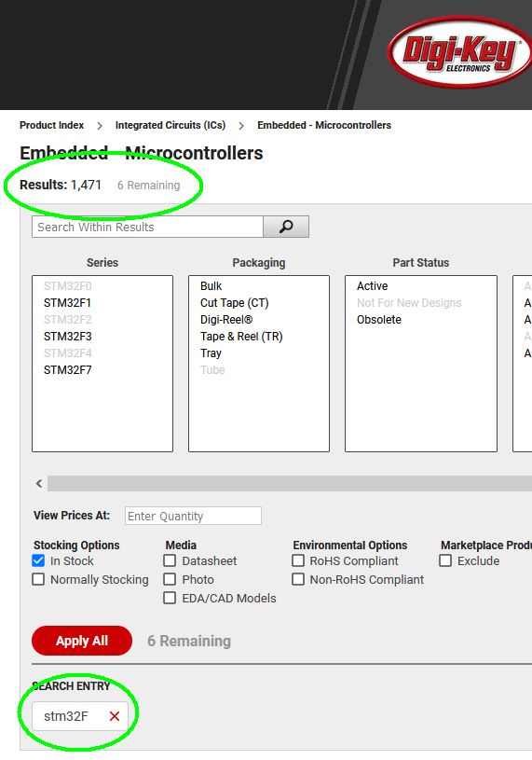The height and width of the screenshot is (760, 532).
Task: Select greyed STM32F2 series option
Action: [67, 320]
